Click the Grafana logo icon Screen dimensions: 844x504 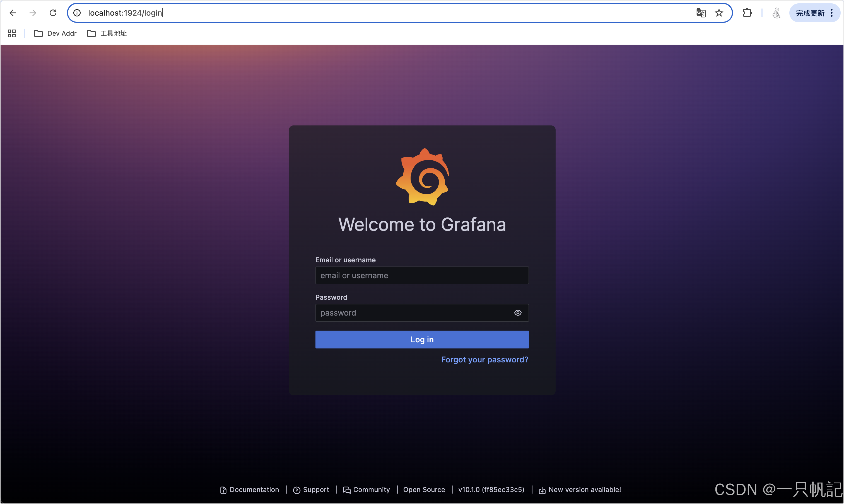point(422,177)
